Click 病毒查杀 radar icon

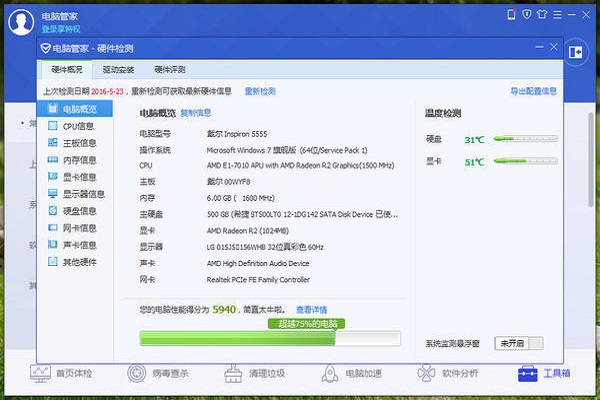click(137, 373)
